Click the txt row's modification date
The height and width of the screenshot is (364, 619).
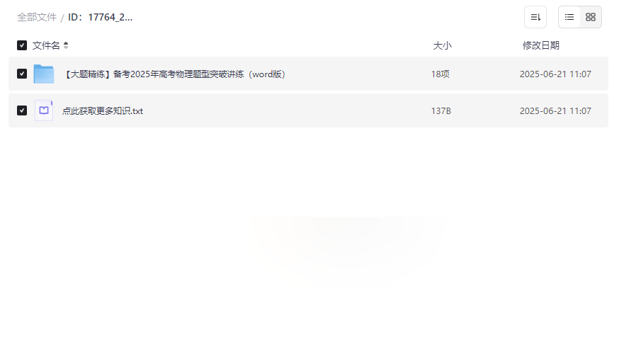[x=555, y=111]
